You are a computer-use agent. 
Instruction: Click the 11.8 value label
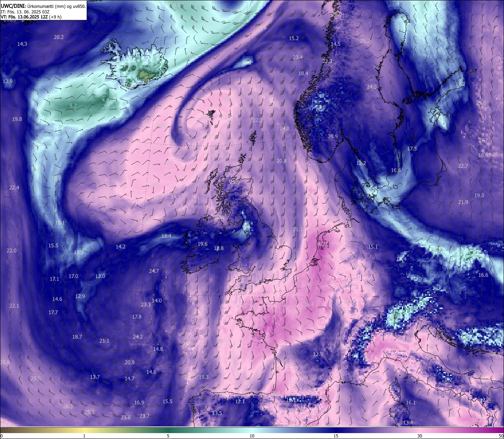tap(219, 248)
